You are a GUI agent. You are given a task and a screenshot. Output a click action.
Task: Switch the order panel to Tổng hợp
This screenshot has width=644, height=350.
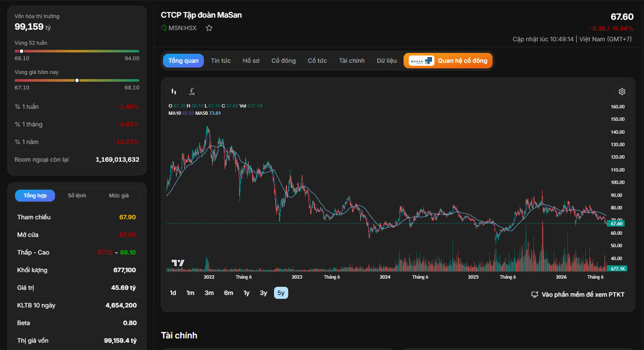(35, 196)
